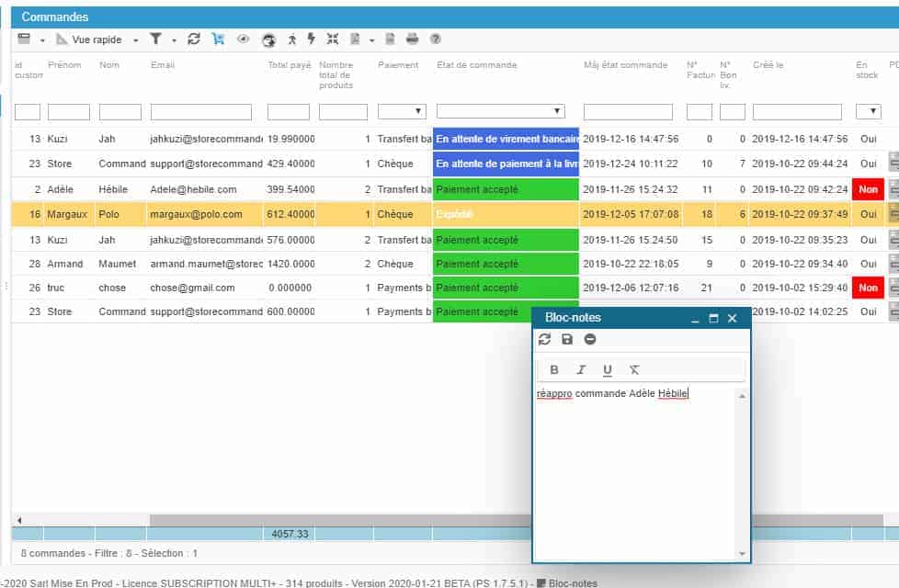Click the lightning bolt icon

(x=311, y=40)
